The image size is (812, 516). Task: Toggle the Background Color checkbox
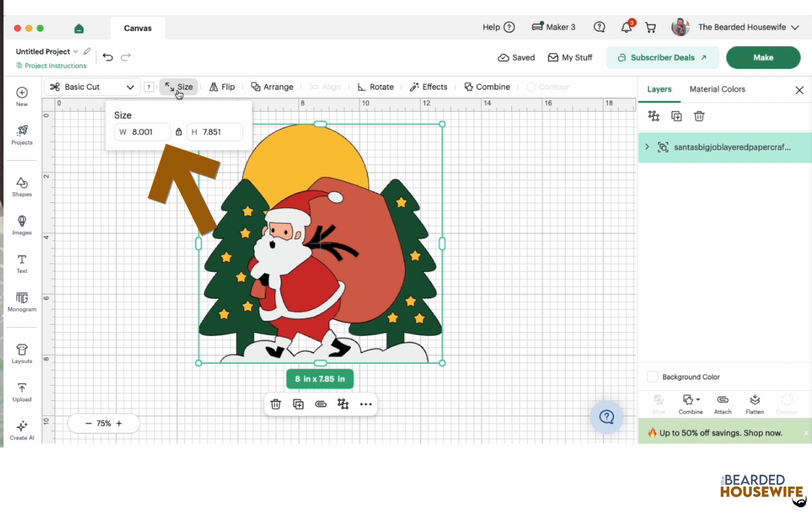click(x=653, y=377)
